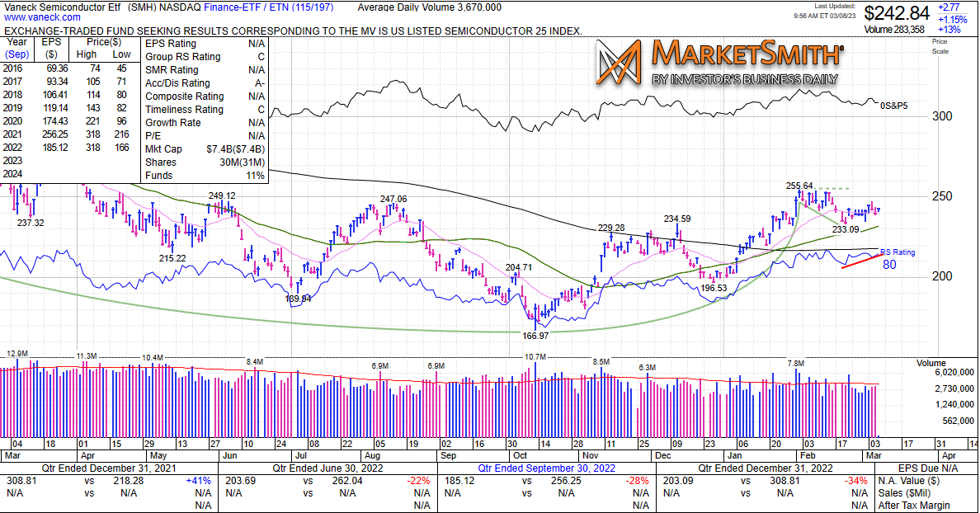This screenshot has height=513, width=980.
Task: Click the (SMH) ticker symbol
Action: 143,7
